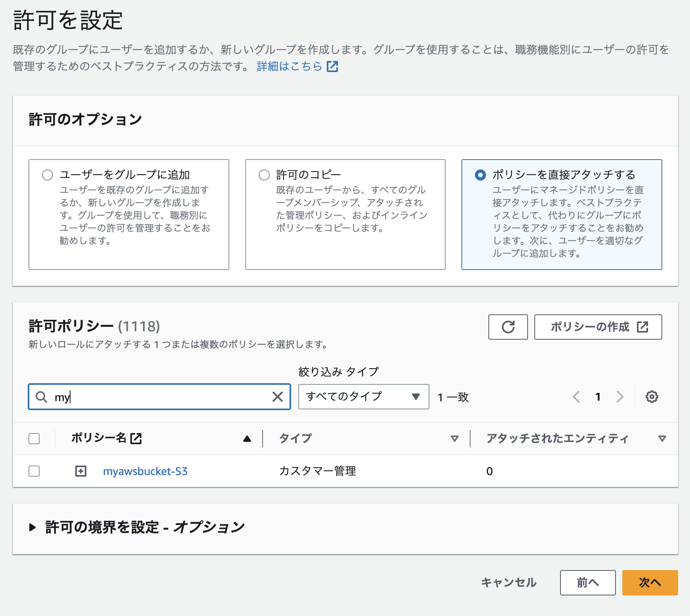Viewport: 690px width, 616px height.
Task: Click the next page chevron in pagination
Action: (x=619, y=397)
